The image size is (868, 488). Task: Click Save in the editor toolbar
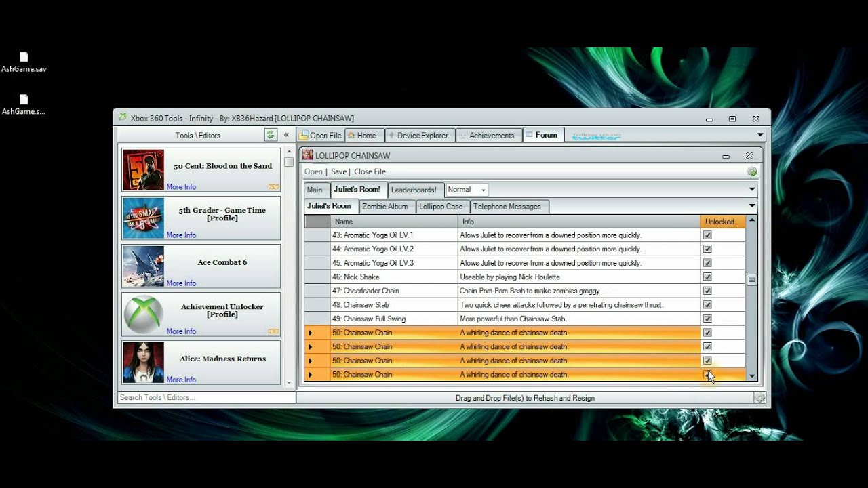(x=338, y=172)
